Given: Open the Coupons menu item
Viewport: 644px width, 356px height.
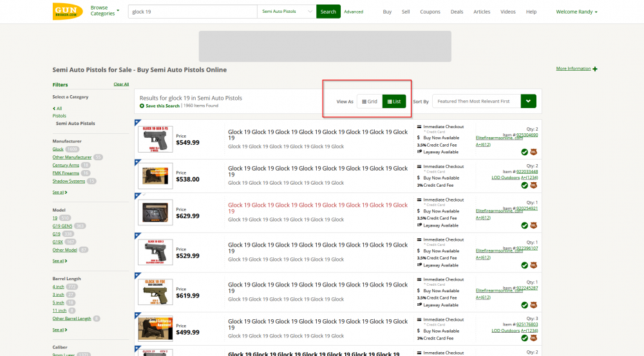Looking at the screenshot, I should (430, 12).
